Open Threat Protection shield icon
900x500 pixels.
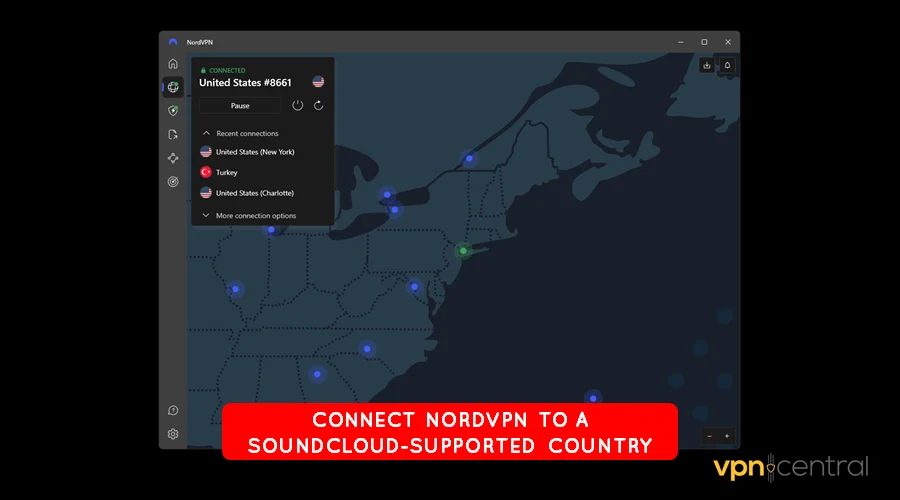pyautogui.click(x=173, y=111)
